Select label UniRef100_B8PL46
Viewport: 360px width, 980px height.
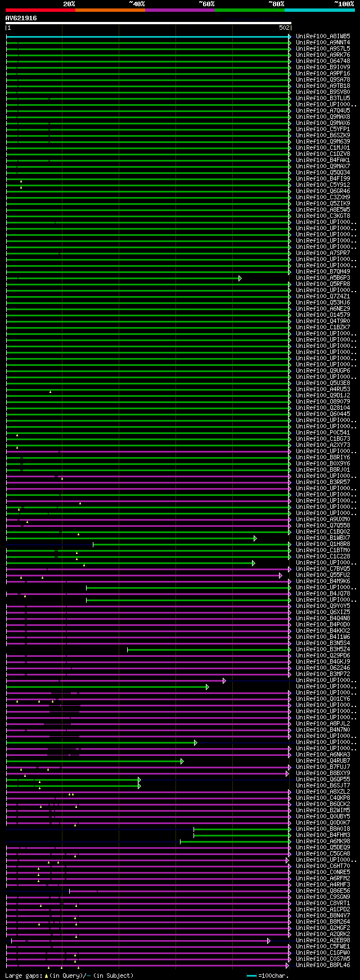[323, 965]
